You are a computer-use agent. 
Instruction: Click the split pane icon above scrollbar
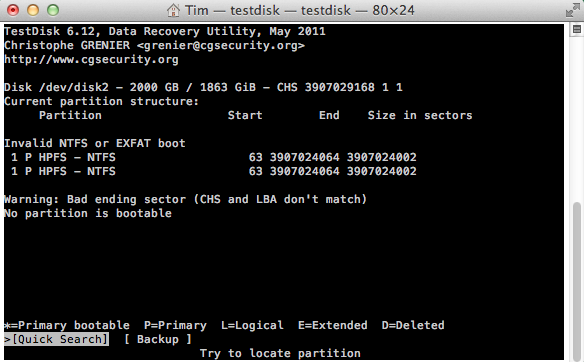point(577,29)
